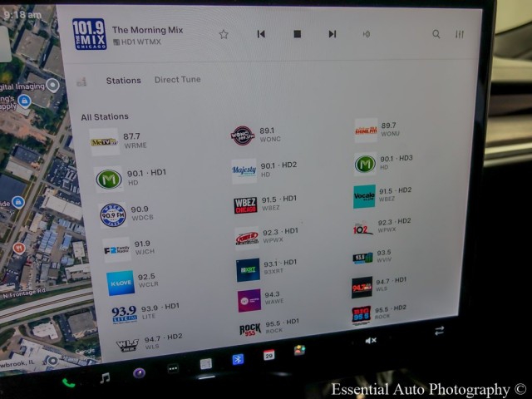The image size is (532, 399).
Task: Select the Stations tab
Action: pyautogui.click(x=123, y=81)
